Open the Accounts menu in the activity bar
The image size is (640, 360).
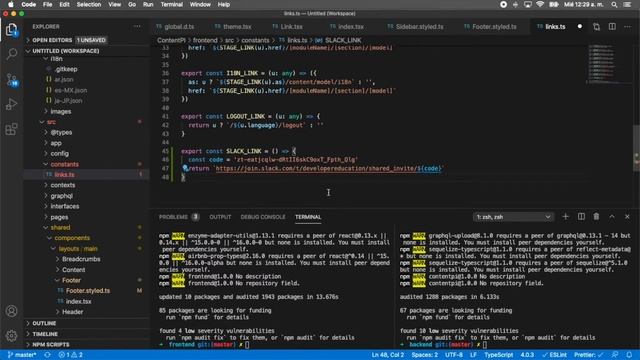click(x=11, y=311)
